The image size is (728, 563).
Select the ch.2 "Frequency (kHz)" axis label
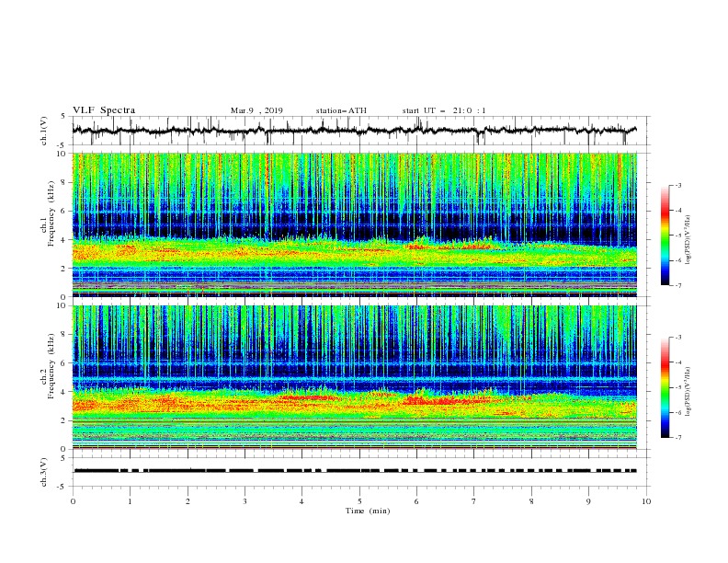tap(51, 366)
